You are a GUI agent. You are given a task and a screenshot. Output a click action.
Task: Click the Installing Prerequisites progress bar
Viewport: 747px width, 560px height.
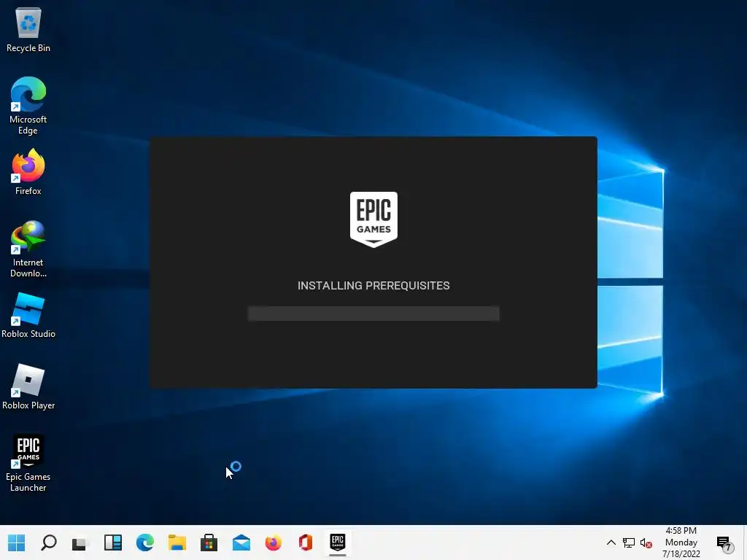click(373, 314)
